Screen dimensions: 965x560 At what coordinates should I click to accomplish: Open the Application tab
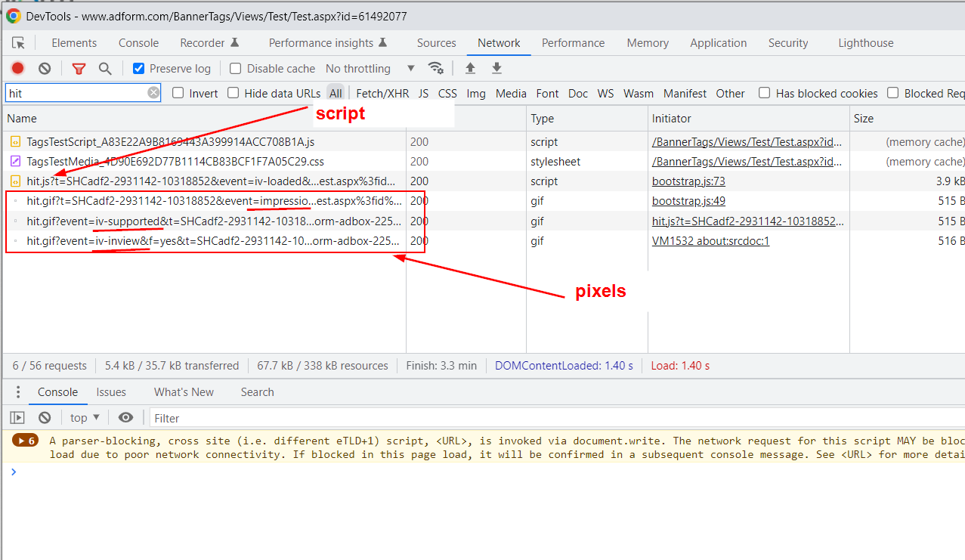click(719, 43)
